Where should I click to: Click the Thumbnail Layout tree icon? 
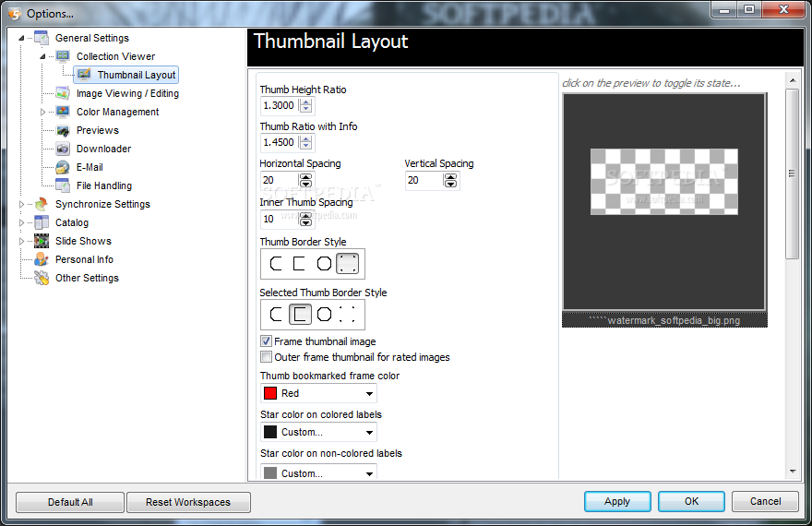[x=84, y=75]
